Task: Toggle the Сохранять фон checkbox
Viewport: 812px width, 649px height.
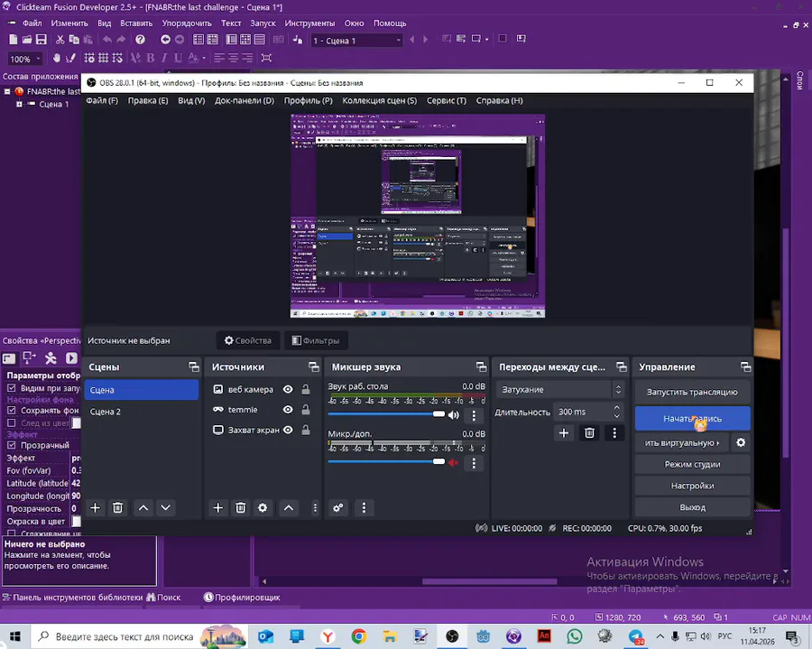Action: point(12,410)
